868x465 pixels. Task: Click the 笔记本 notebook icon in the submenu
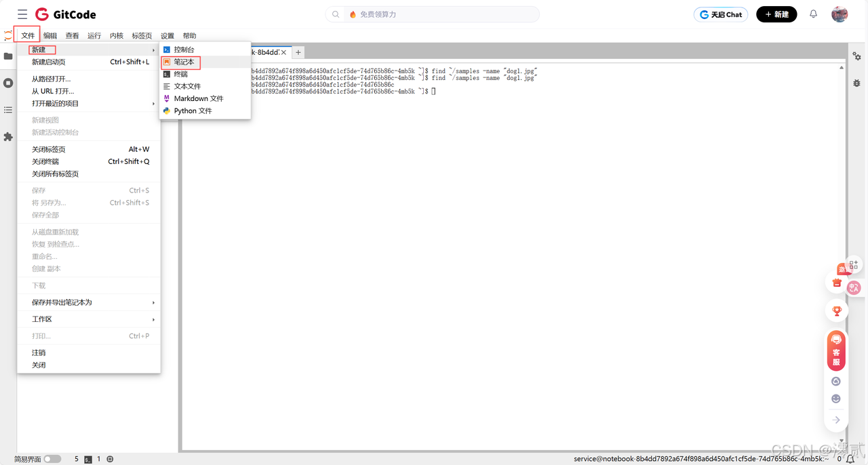(x=167, y=62)
